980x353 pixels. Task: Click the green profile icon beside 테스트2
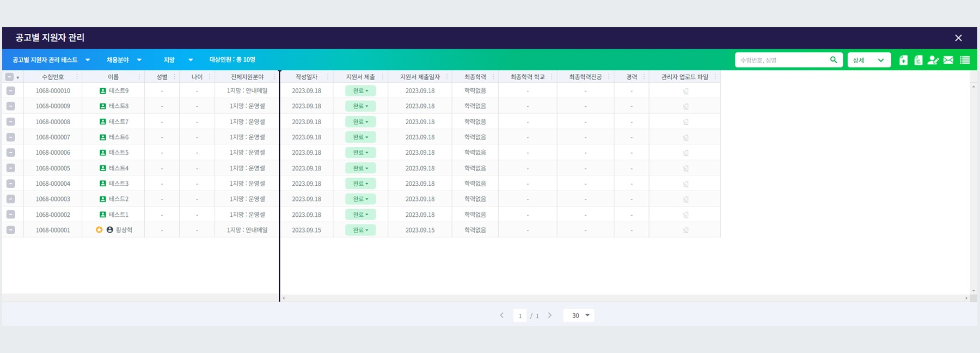click(103, 199)
